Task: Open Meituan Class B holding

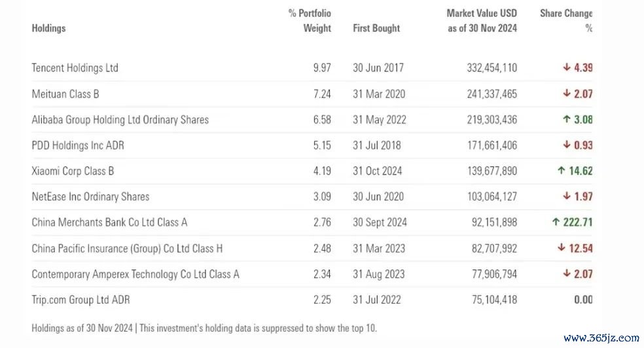Action: coord(65,94)
